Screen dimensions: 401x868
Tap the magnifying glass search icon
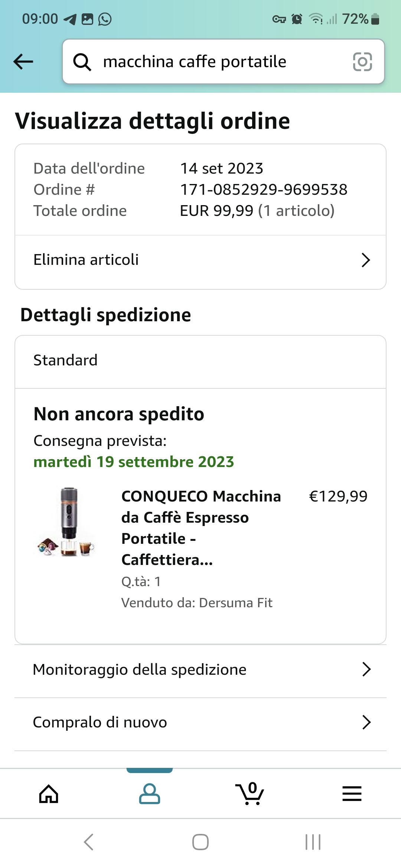[x=82, y=62]
